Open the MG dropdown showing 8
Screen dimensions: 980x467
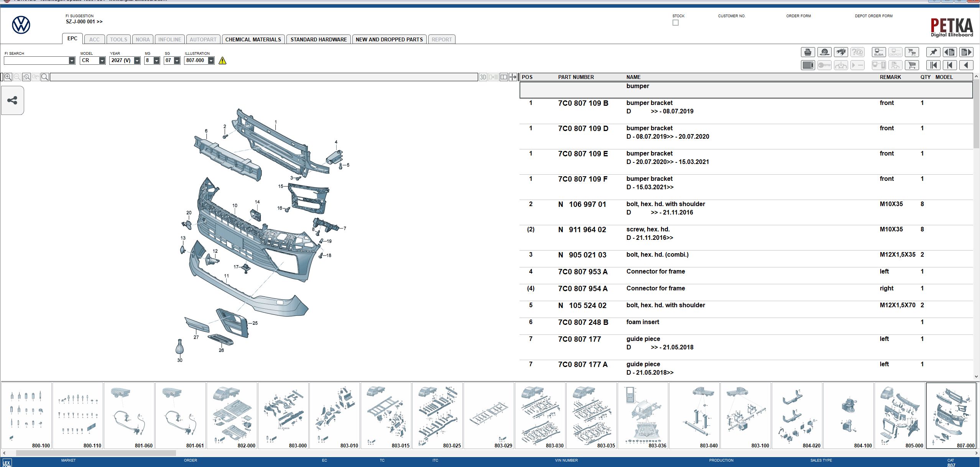[156, 61]
